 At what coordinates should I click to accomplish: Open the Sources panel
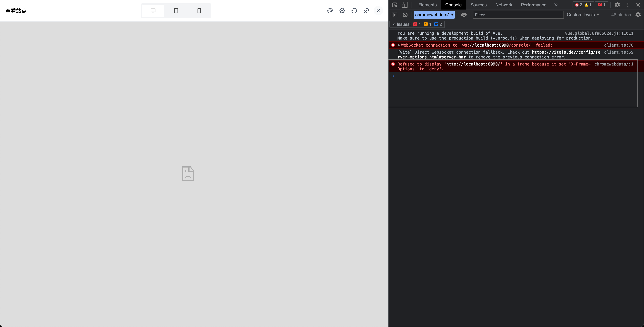478,5
